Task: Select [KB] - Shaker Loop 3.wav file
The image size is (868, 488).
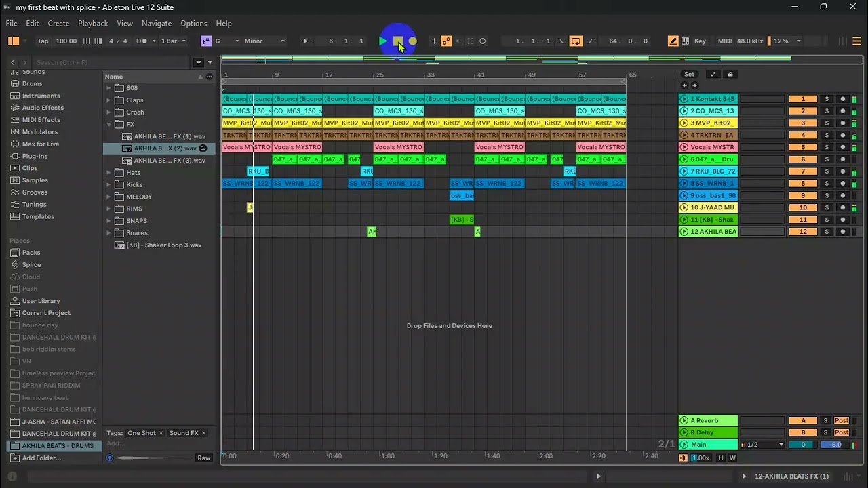Action: click(164, 245)
